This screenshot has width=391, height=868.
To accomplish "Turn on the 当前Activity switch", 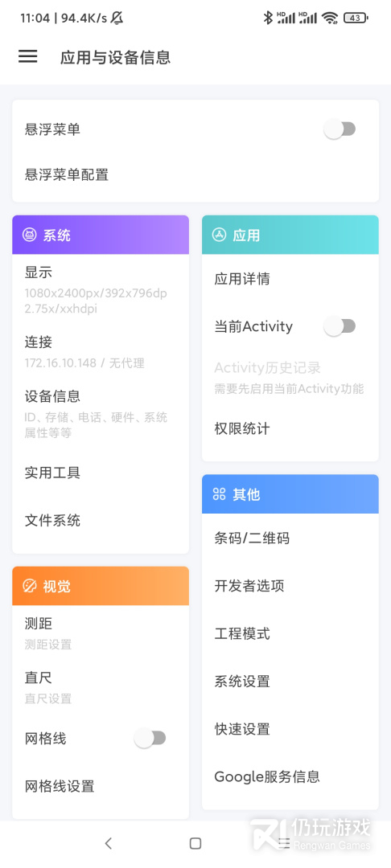I will (340, 326).
